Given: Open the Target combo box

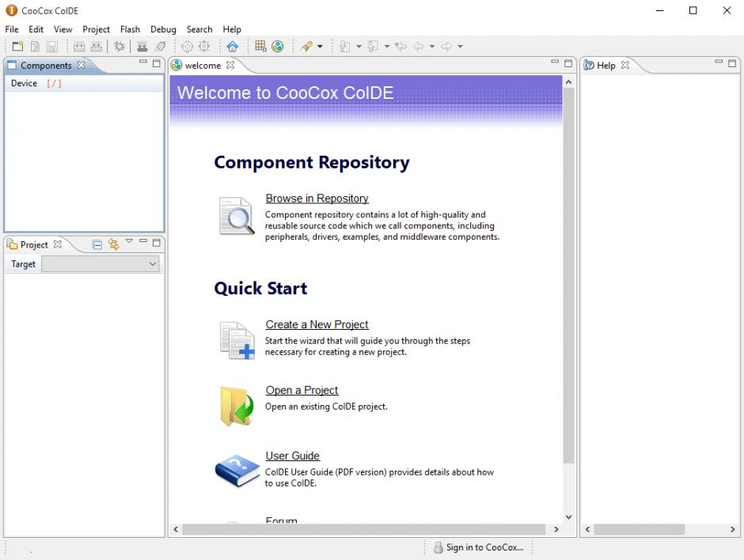Looking at the screenshot, I should coord(100,264).
